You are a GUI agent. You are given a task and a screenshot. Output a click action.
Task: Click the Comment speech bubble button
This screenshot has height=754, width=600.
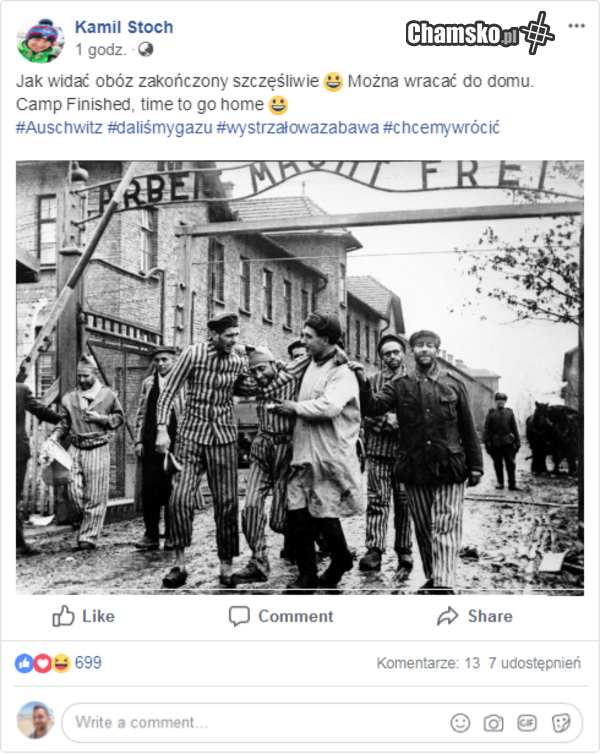(x=281, y=616)
